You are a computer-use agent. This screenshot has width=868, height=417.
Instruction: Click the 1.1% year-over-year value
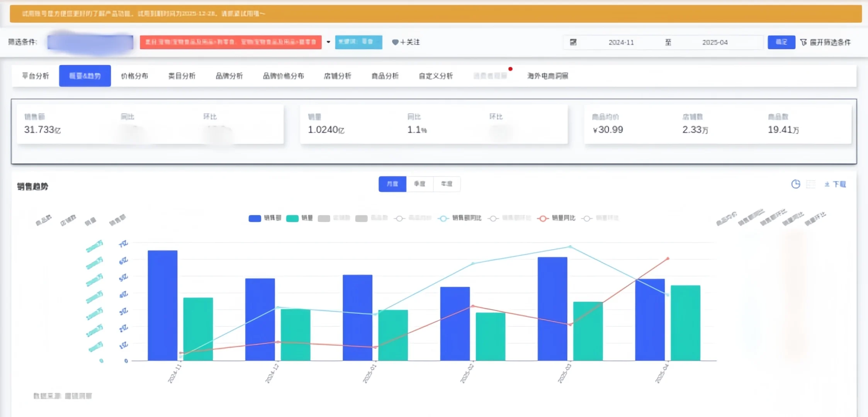(417, 130)
